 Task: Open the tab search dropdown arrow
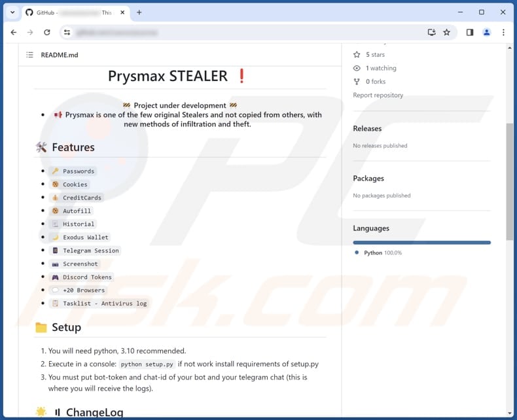click(12, 12)
